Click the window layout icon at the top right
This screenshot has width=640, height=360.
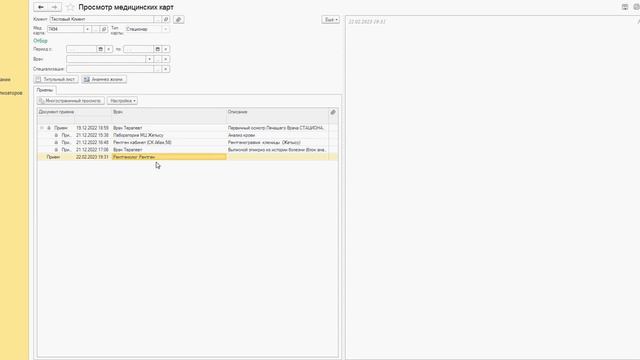pos(625,7)
